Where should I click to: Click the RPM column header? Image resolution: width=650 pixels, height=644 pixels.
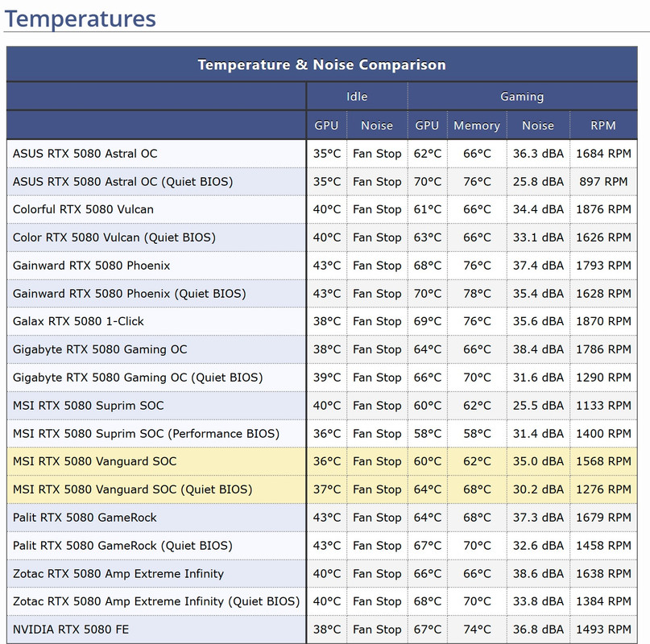(x=603, y=126)
